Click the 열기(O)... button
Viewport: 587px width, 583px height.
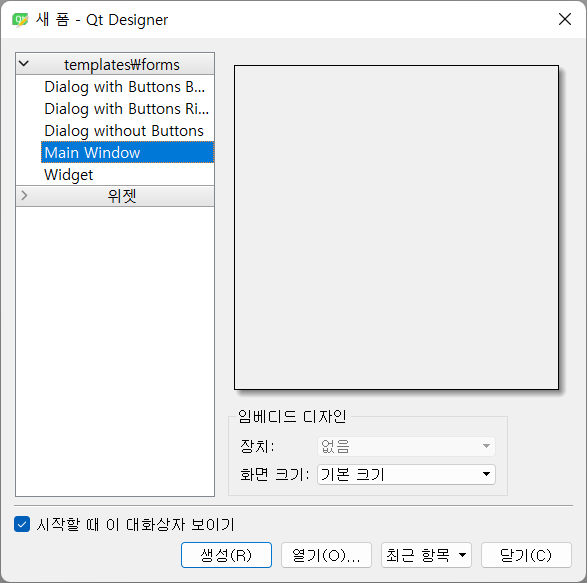tap(326, 555)
